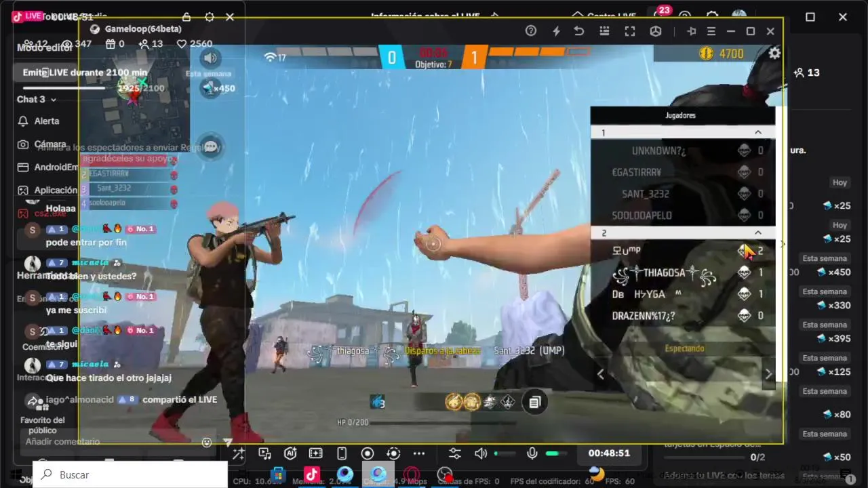This screenshot has height=488, width=868.
Task: Select Alerta source in sidebar
Action: 39,121
